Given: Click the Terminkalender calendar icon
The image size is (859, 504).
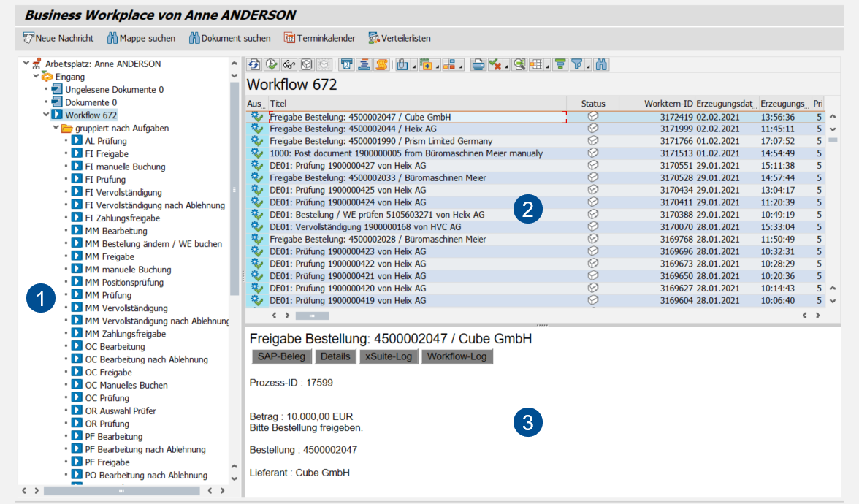Looking at the screenshot, I should [x=290, y=38].
